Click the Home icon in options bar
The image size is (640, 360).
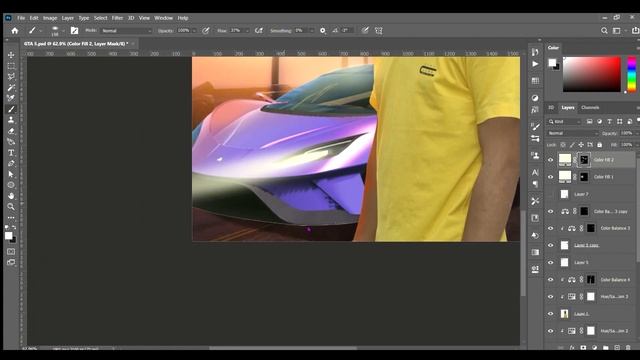(x=15, y=31)
